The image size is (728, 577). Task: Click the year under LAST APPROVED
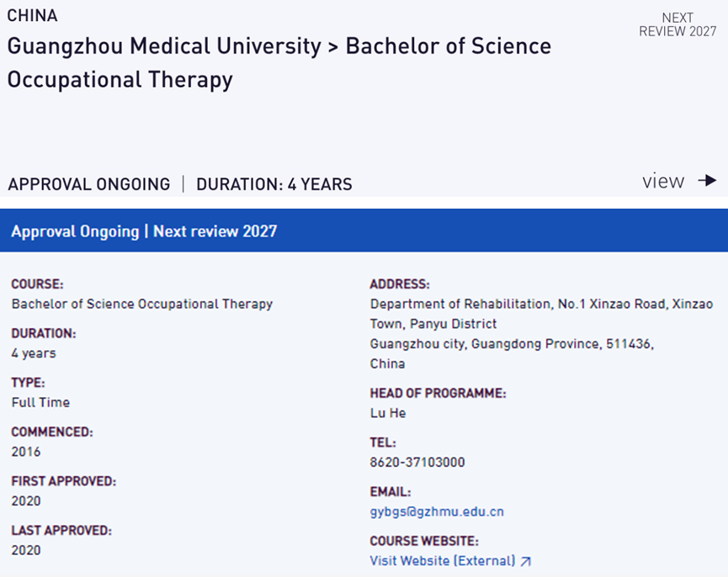click(x=26, y=550)
